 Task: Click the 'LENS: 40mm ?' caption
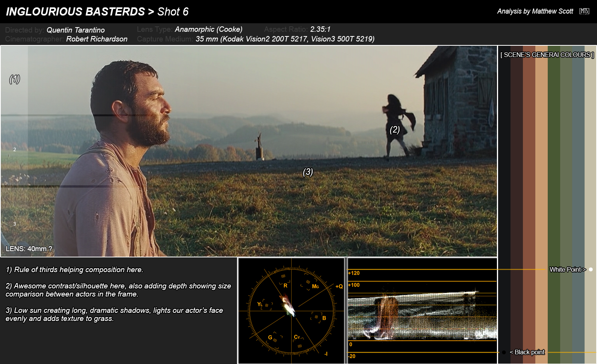[x=29, y=249]
